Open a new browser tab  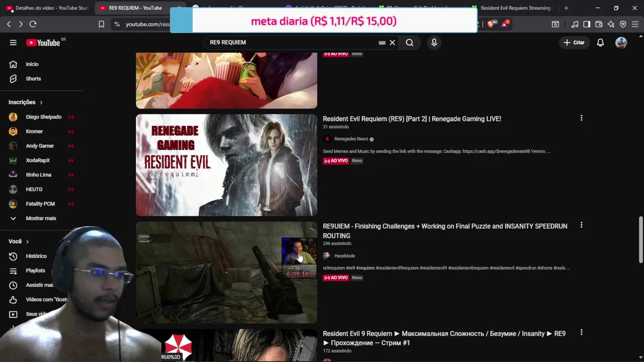click(566, 8)
